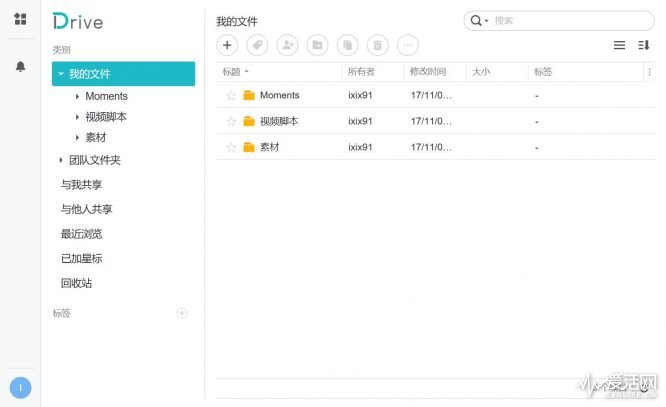Go to 回收站 in the sidebar

pos(76,283)
